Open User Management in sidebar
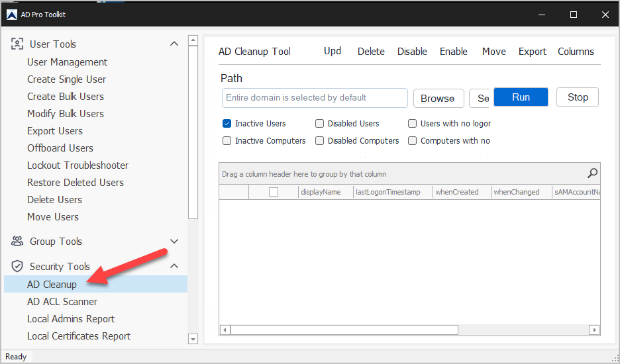 pyautogui.click(x=67, y=62)
